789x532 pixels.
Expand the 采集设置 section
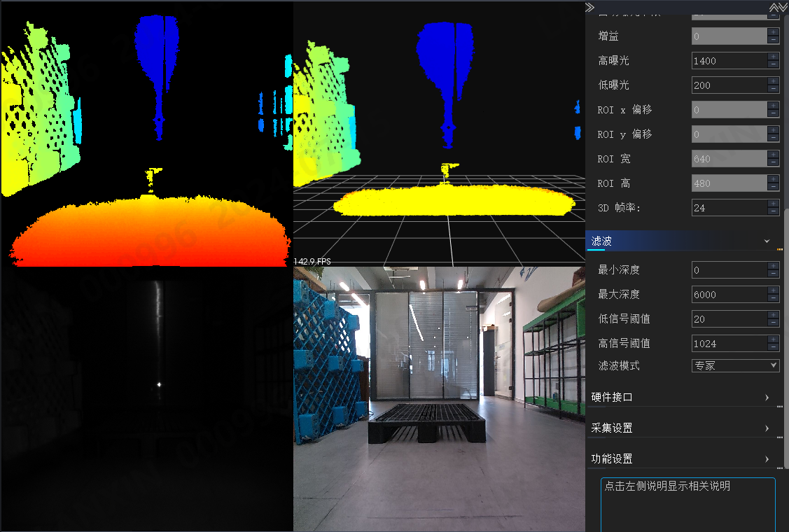click(x=767, y=428)
